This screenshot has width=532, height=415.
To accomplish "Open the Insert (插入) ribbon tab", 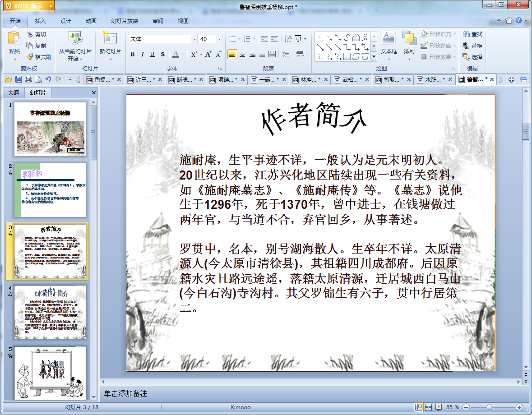I will pos(40,21).
